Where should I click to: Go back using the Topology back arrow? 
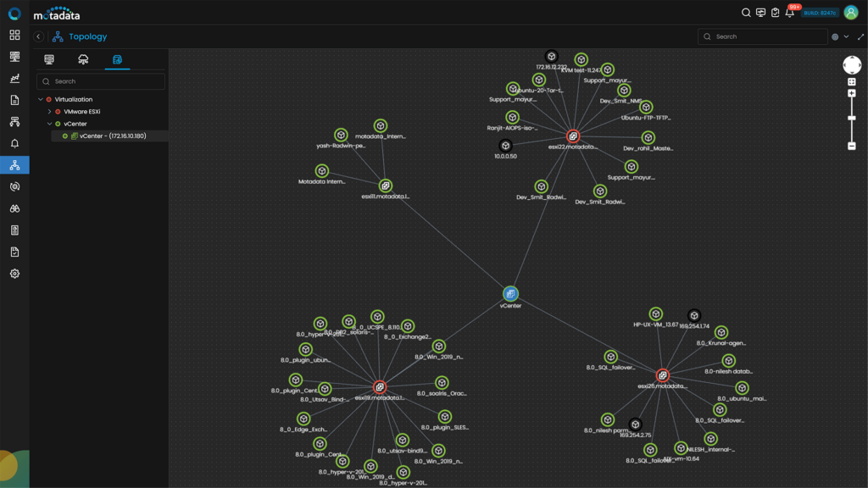37,36
